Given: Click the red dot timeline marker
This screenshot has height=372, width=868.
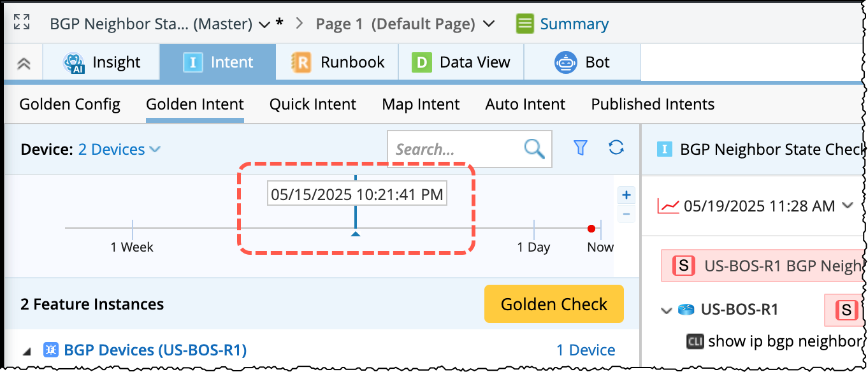Looking at the screenshot, I should point(591,229).
